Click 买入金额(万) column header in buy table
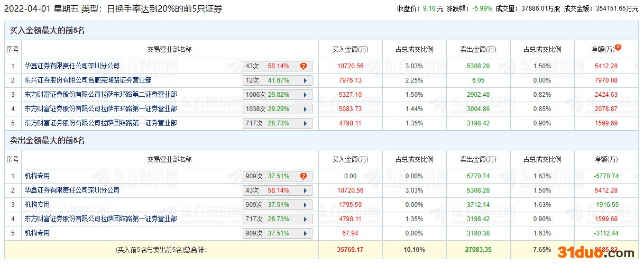 [350, 49]
